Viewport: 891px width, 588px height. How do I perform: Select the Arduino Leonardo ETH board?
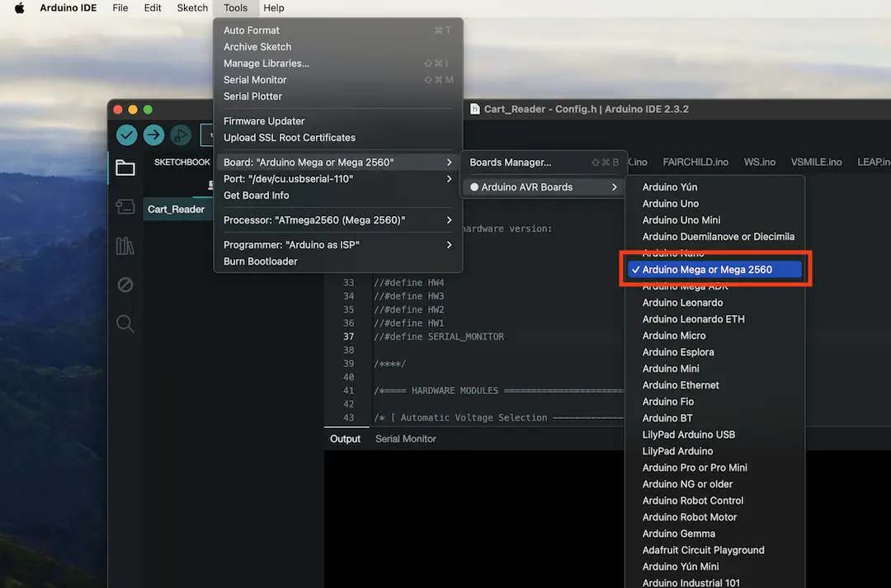click(714, 319)
